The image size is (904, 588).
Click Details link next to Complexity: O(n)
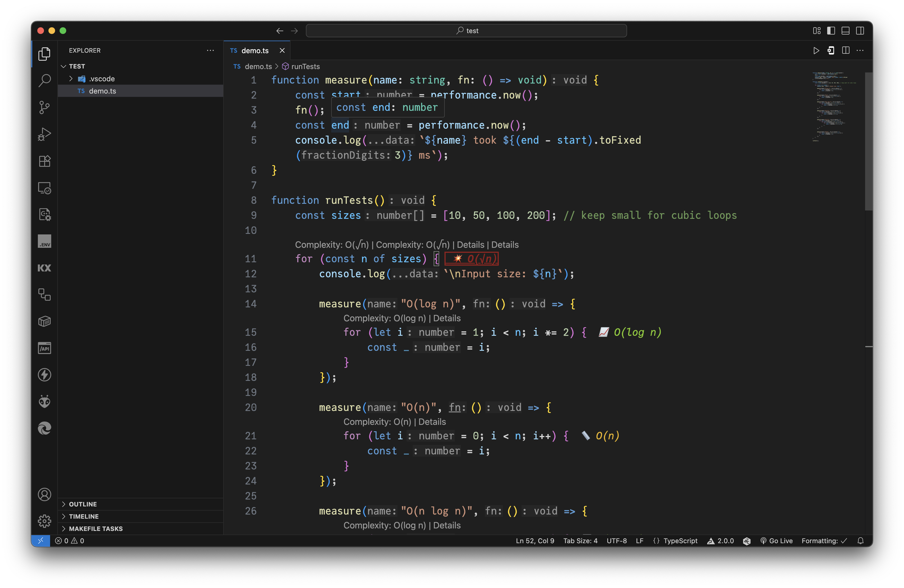tap(432, 422)
